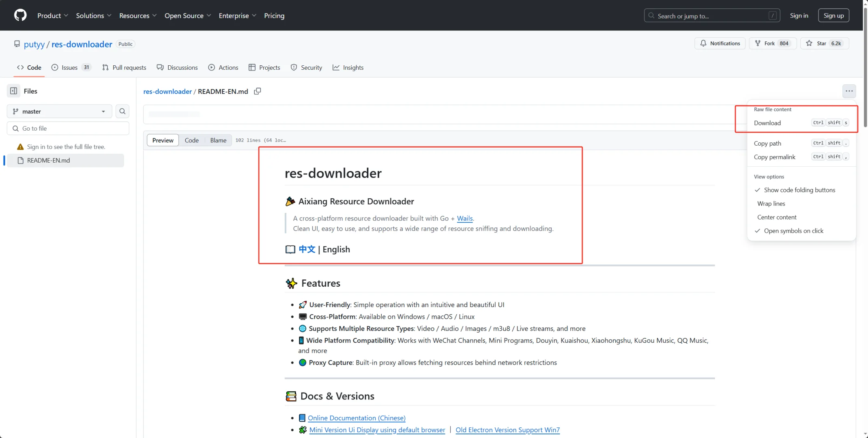
Task: Expand the Open Source menu
Action: click(187, 15)
